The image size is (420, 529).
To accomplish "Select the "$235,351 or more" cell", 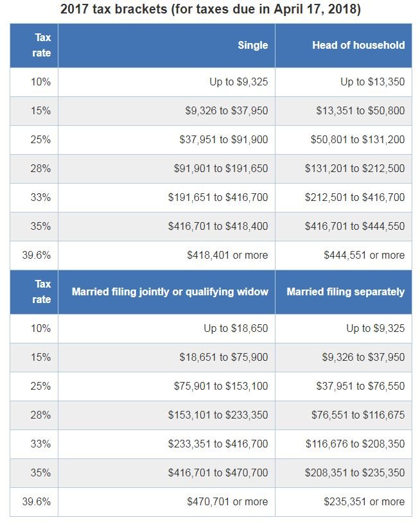I will tap(364, 501).
